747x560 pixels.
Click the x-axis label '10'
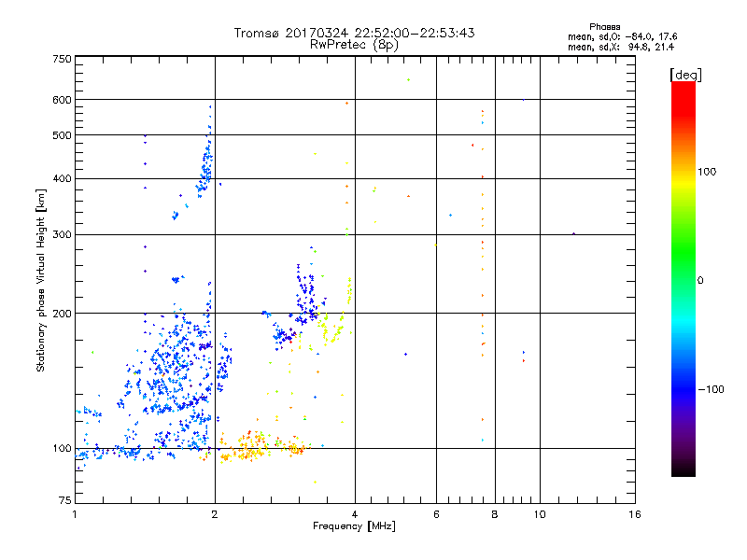point(540,514)
